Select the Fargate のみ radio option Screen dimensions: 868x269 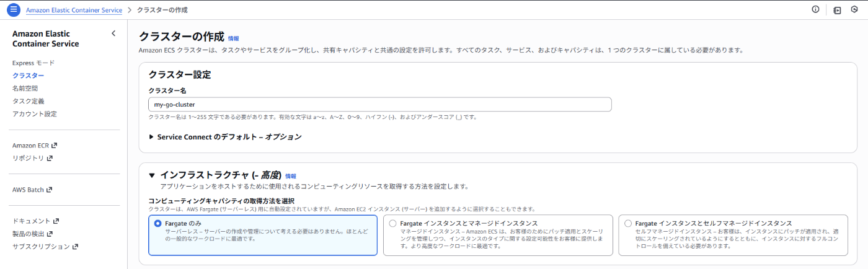click(157, 223)
